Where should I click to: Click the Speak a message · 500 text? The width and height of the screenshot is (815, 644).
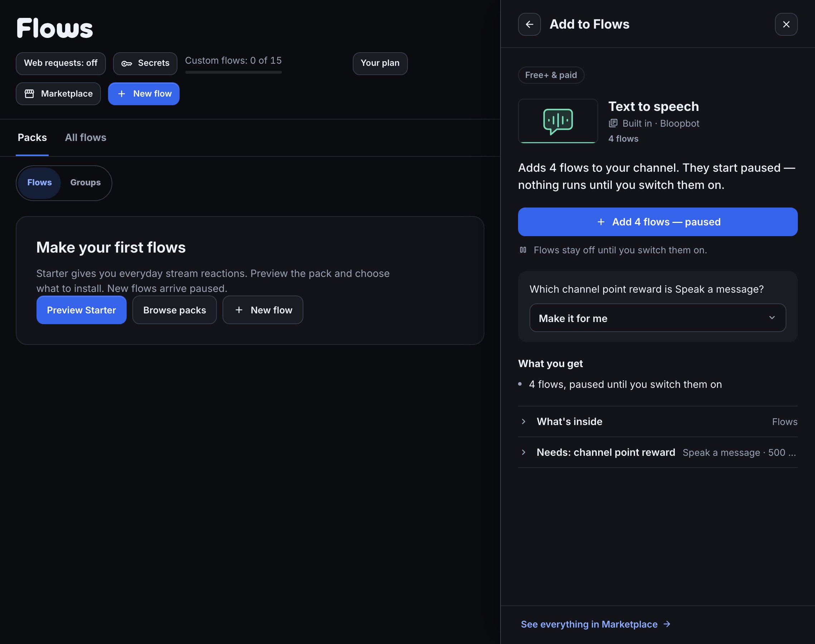click(x=739, y=453)
